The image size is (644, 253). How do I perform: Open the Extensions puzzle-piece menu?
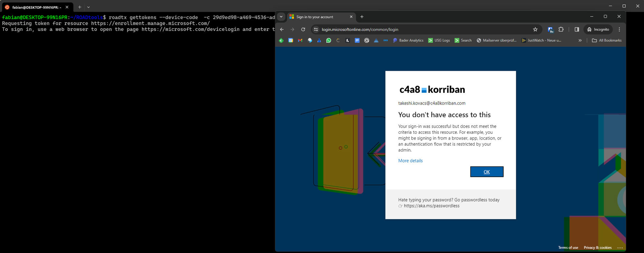coord(561,29)
